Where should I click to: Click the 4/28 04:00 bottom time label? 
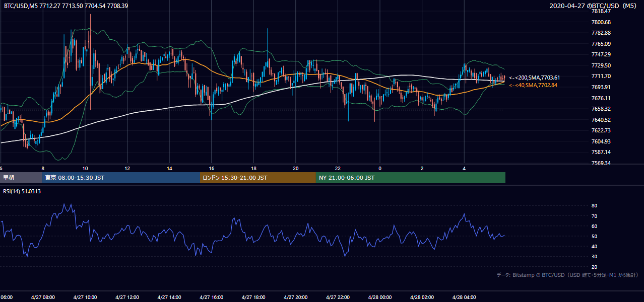point(464,297)
